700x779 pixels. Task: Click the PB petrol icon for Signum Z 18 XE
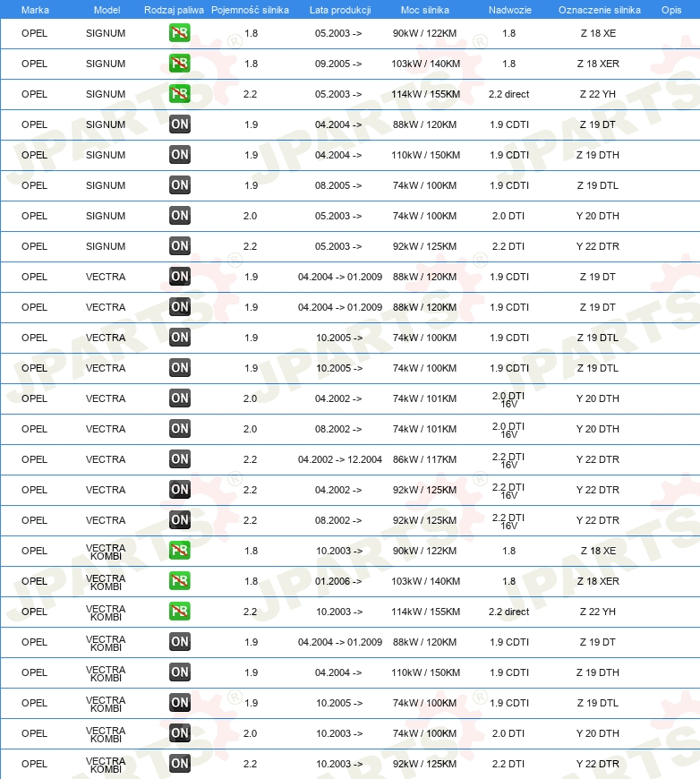(179, 33)
